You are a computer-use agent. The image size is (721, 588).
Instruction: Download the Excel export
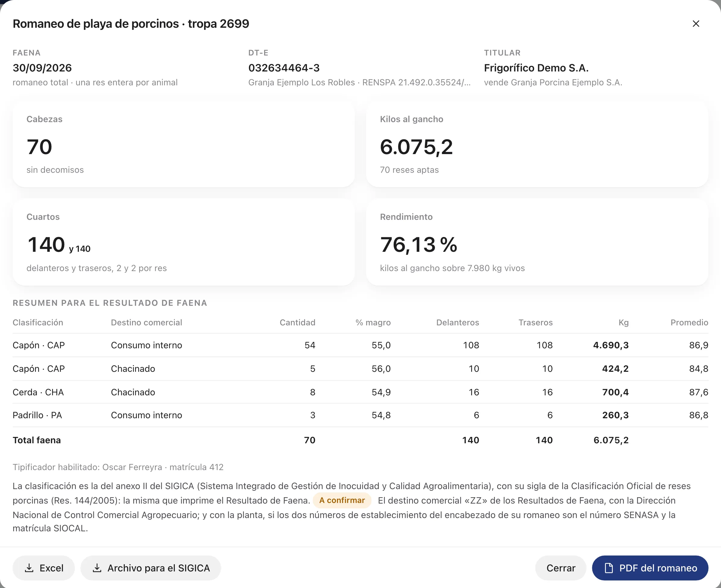[x=44, y=568]
